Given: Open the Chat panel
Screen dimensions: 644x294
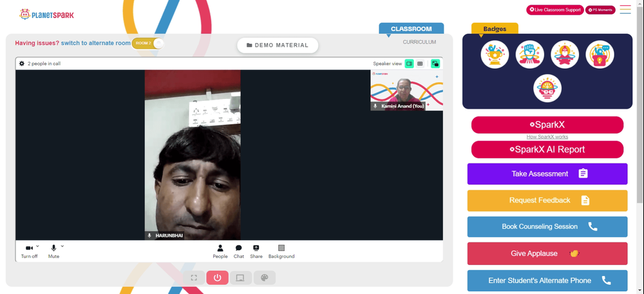Looking at the screenshot, I should 239,252.
